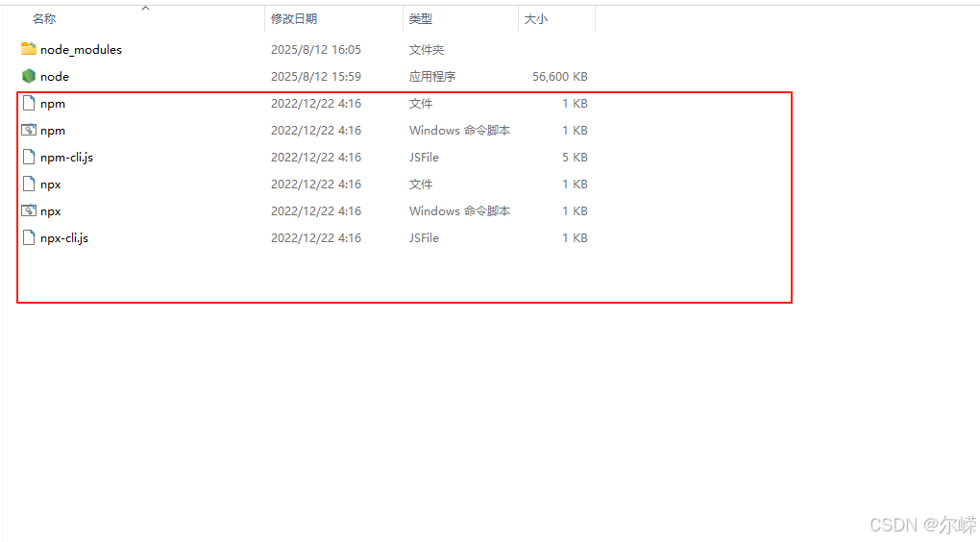Click the 应用程序 type cell
980x542 pixels.
[432, 76]
